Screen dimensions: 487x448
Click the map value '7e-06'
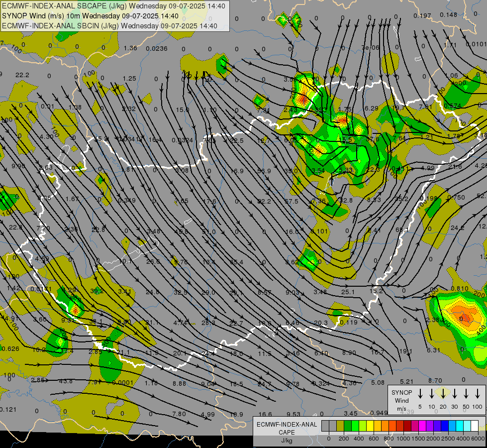point(370,48)
